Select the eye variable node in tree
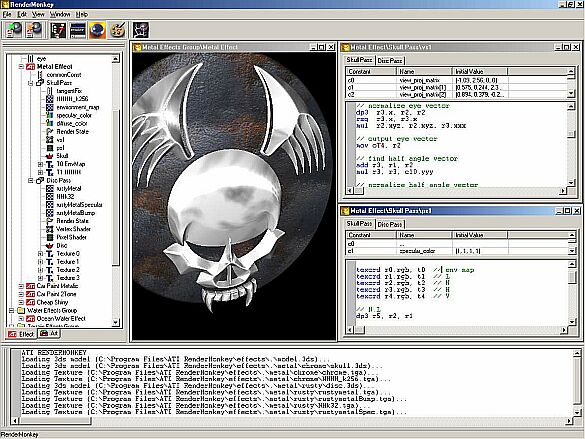The width and height of the screenshot is (585, 439). pos(41,59)
